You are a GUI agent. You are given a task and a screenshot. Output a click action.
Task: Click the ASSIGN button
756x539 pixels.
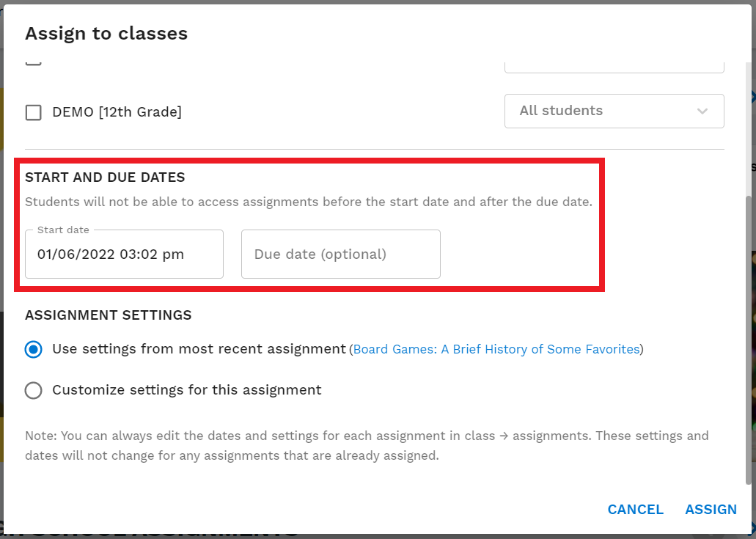click(x=711, y=509)
